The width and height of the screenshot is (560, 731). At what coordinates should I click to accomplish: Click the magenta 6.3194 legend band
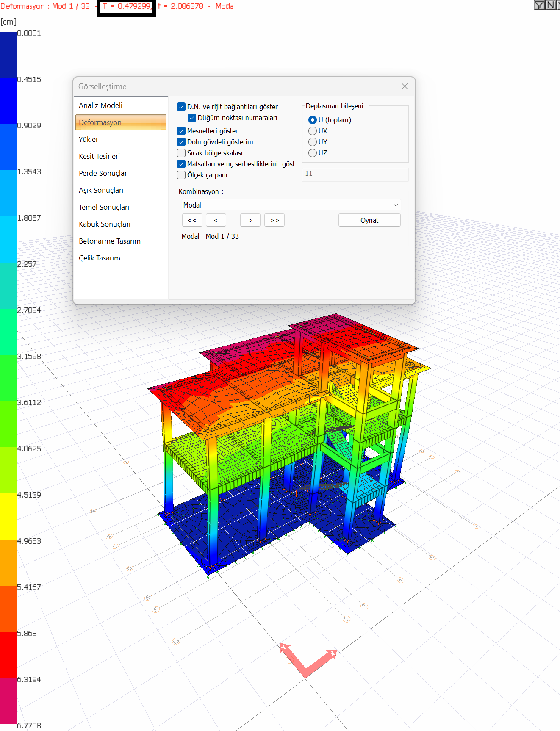(x=8, y=701)
